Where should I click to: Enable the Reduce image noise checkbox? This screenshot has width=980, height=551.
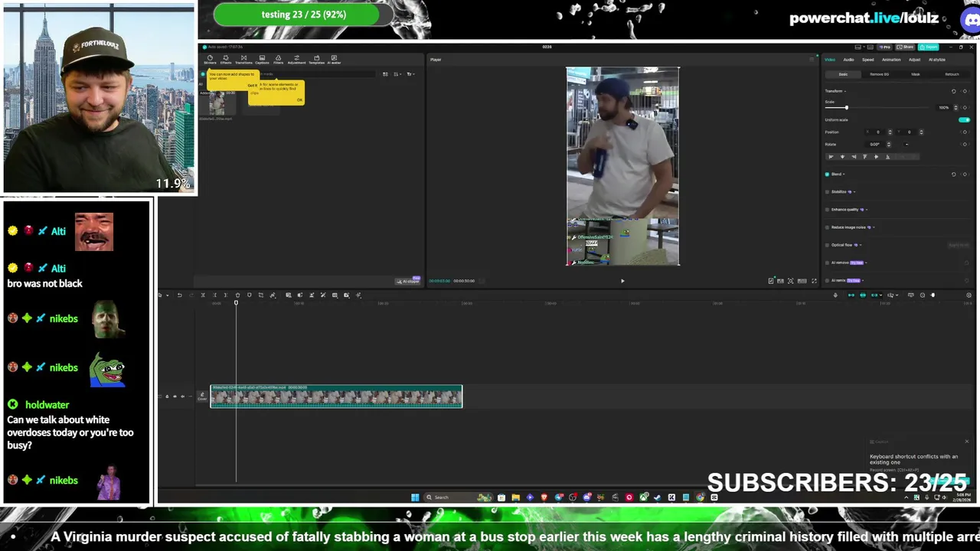tap(827, 227)
